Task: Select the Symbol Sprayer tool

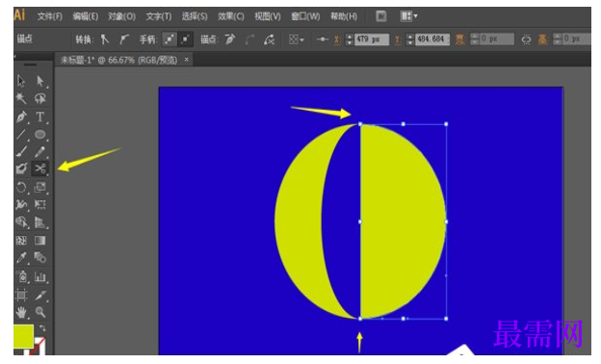Action: 21,276
